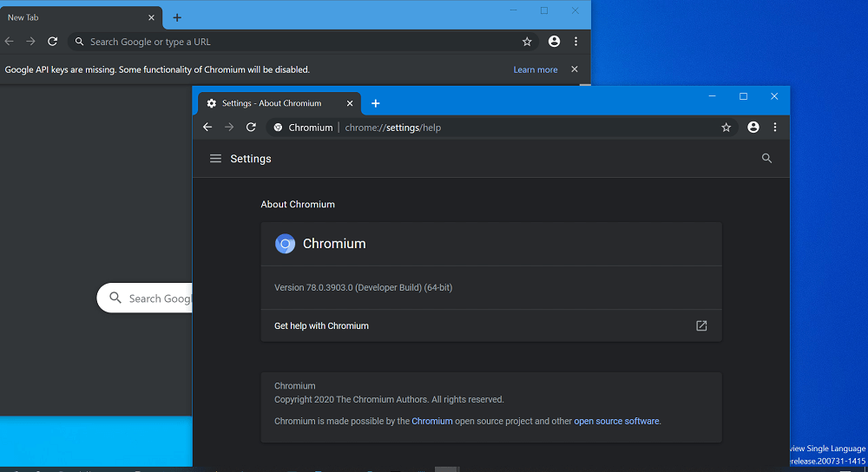Reload the New Tab window page
This screenshot has height=472, width=868.
53,42
